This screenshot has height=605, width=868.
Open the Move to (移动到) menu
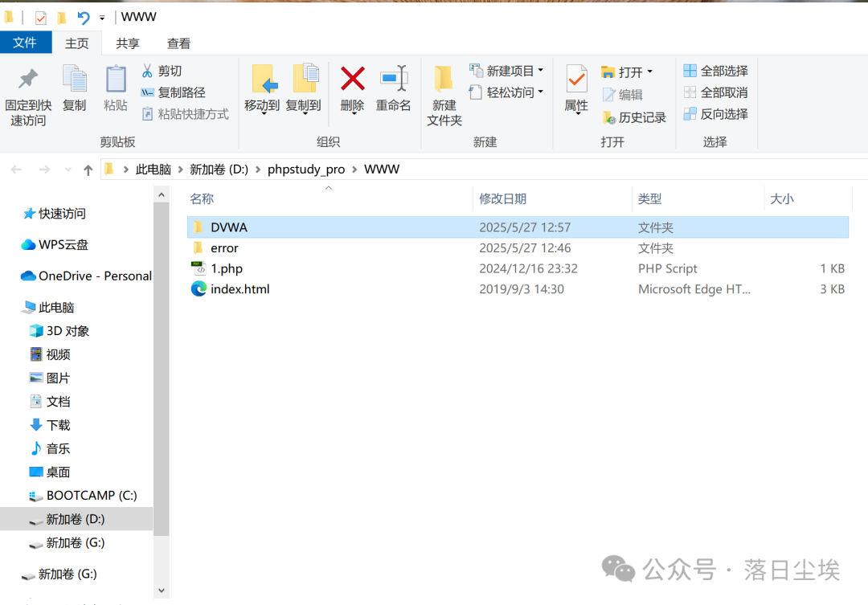pyautogui.click(x=262, y=88)
